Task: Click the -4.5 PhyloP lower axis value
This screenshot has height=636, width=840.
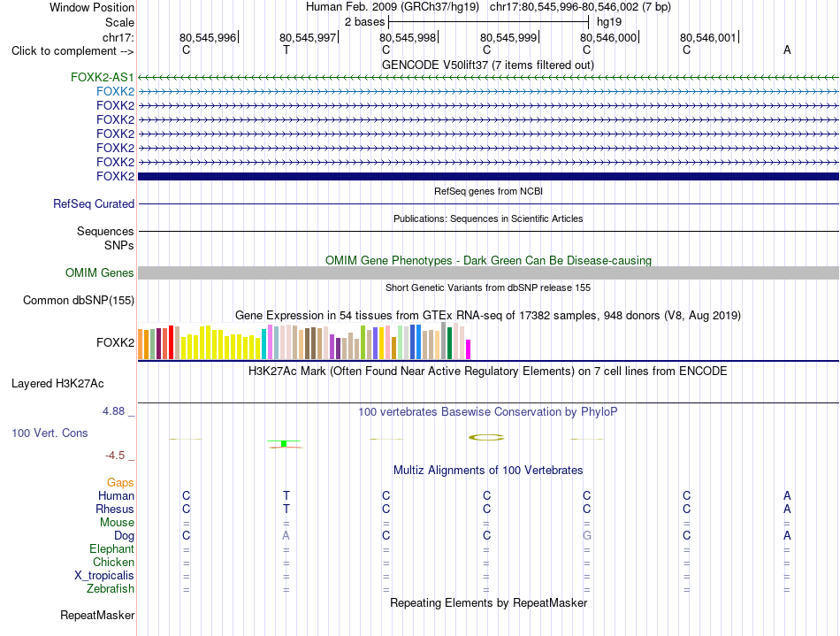Action: point(115,456)
